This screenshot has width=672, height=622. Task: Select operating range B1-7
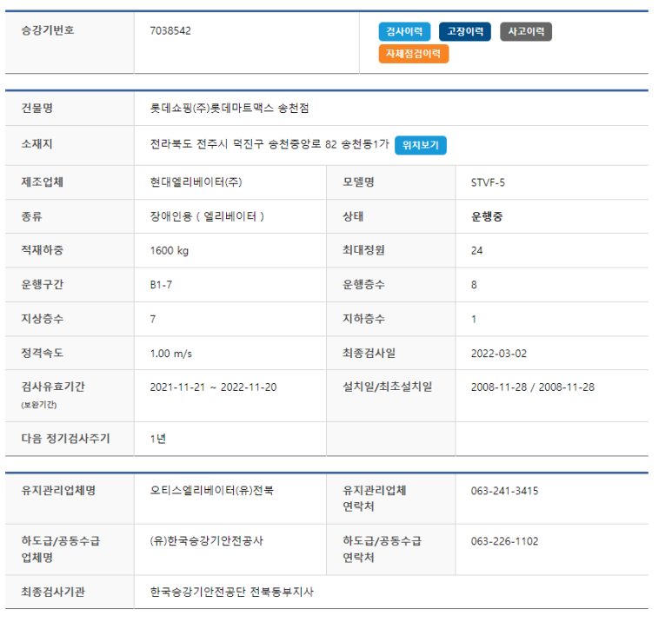[161, 285]
